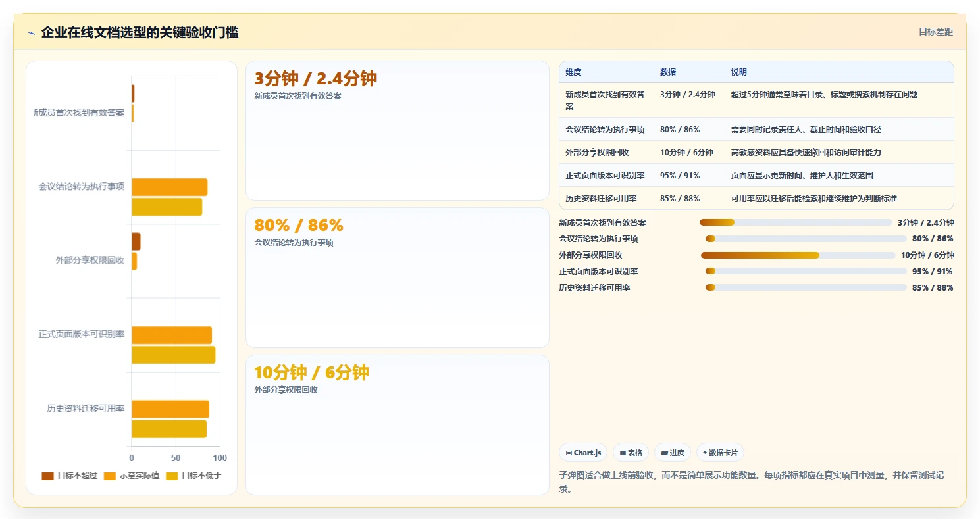This screenshot has height=519, width=980.
Task: Click the 目标差距 label in header
Action: 935,32
